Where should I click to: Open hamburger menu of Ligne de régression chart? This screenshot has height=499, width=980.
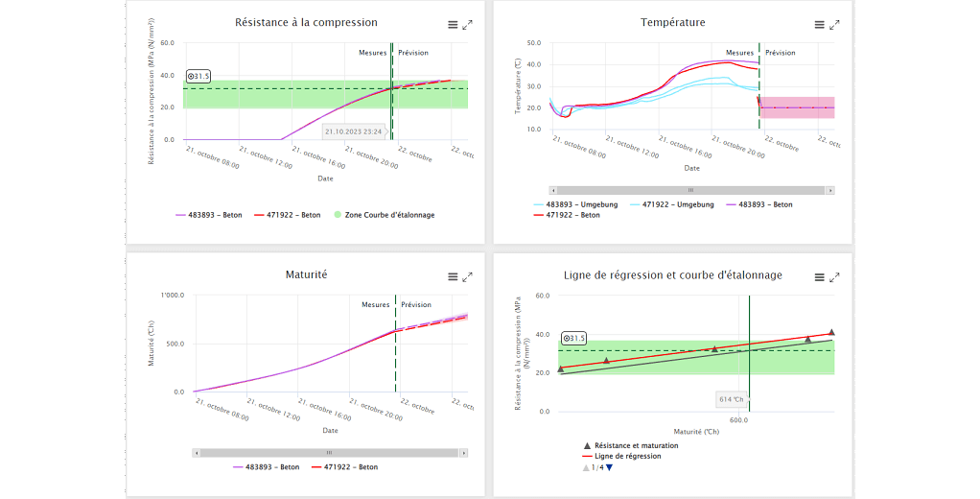819,277
